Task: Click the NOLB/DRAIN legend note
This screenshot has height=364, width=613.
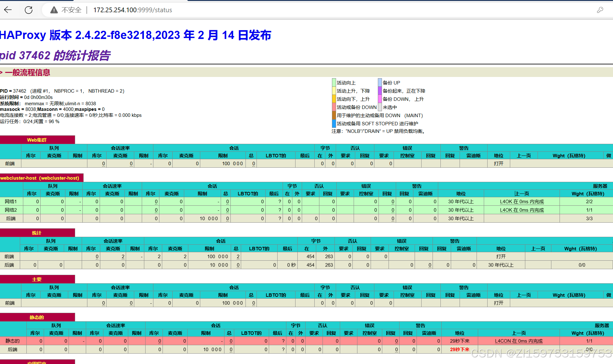Action: coord(379,131)
